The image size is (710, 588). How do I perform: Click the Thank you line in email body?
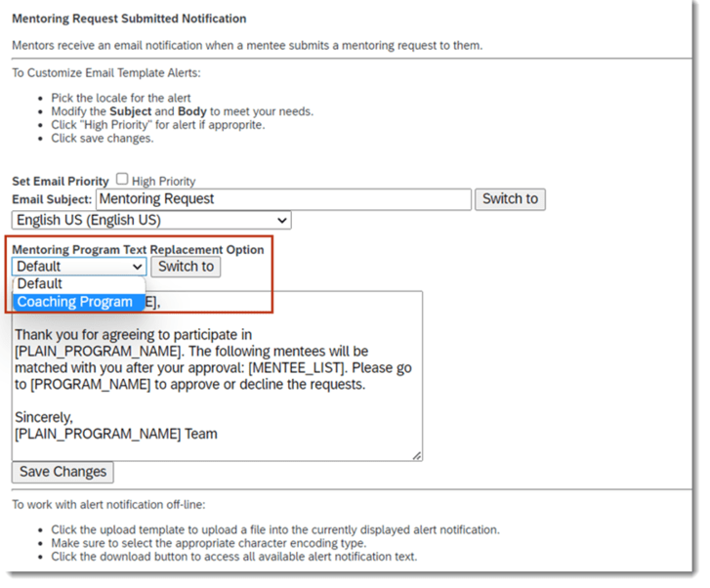pos(133,333)
